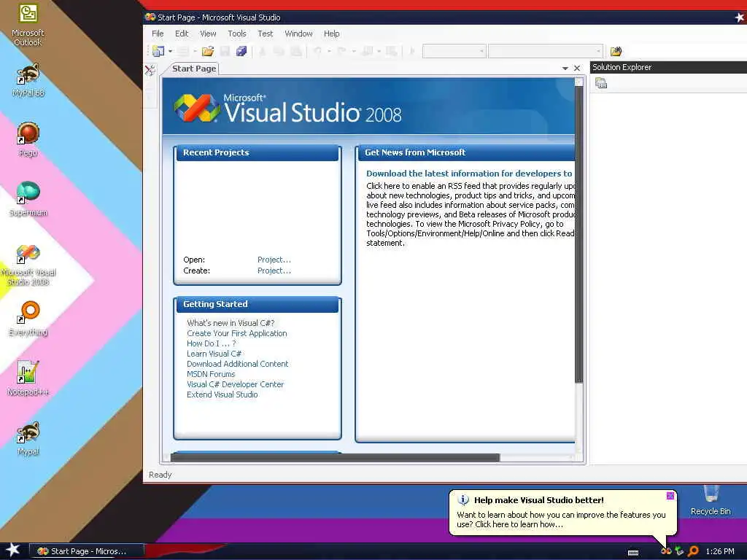Open the dropdown arrow beside New Project

coord(170,51)
